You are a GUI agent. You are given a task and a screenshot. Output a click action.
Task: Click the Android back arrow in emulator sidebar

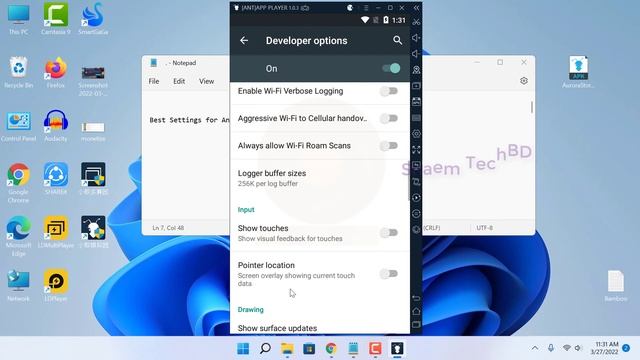point(416,298)
